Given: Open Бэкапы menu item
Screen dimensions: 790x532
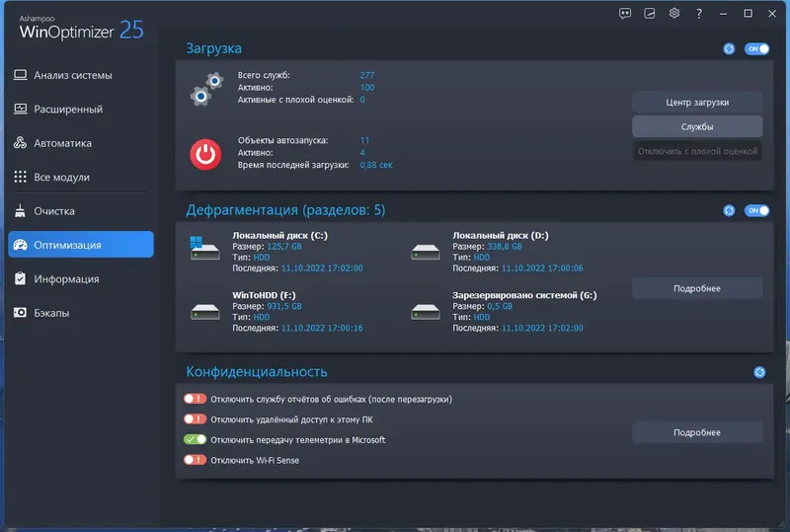Looking at the screenshot, I should point(81,313).
